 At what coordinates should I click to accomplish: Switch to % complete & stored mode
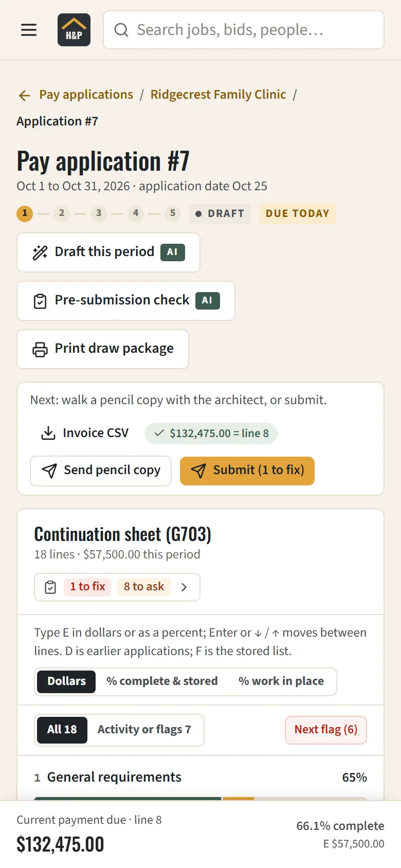coord(162,681)
